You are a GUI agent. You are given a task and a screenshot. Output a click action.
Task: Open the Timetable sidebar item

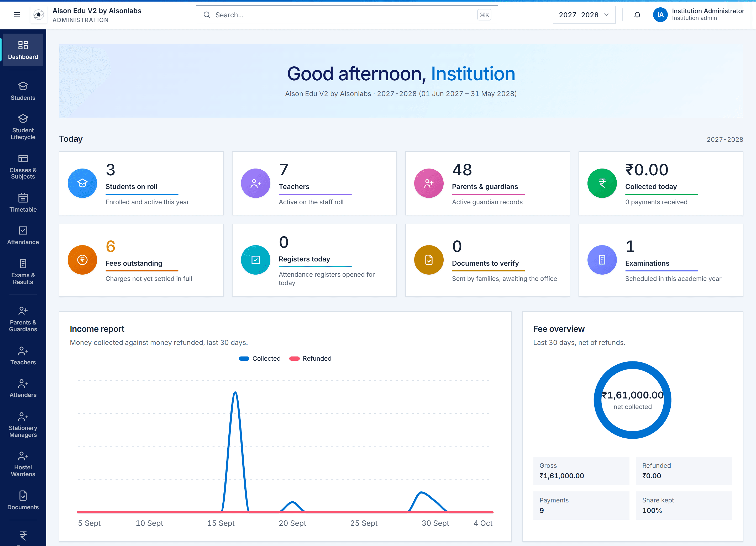coord(23,202)
